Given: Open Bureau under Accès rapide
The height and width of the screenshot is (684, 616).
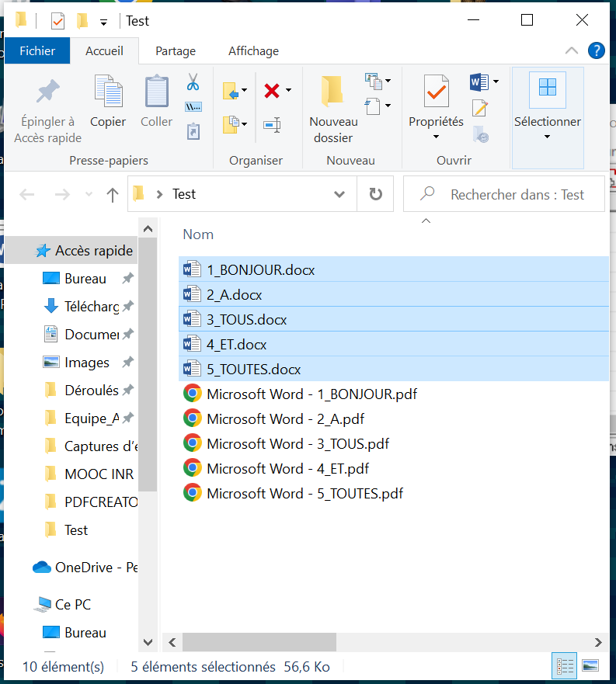Looking at the screenshot, I should click(x=85, y=278).
